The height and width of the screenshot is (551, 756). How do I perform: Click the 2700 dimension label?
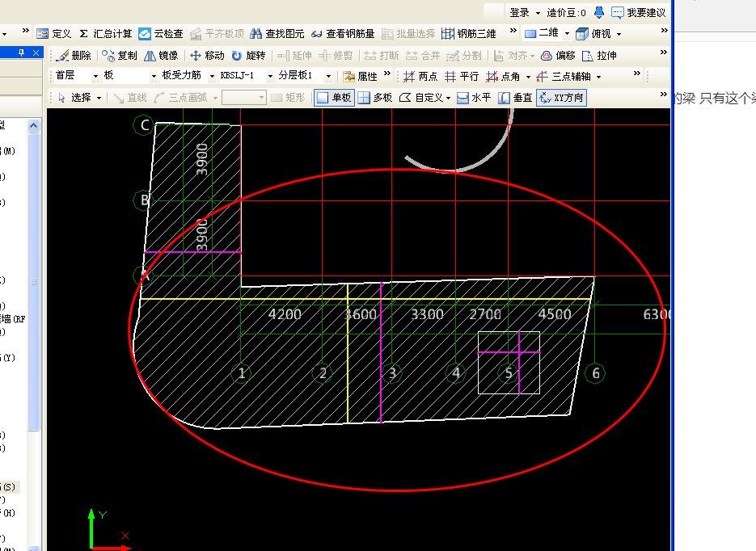point(485,314)
